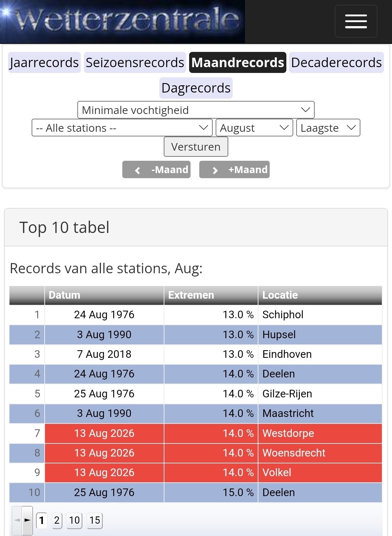The height and width of the screenshot is (536, 392).
Task: Go to previous month with -Maand
Action: (156, 169)
